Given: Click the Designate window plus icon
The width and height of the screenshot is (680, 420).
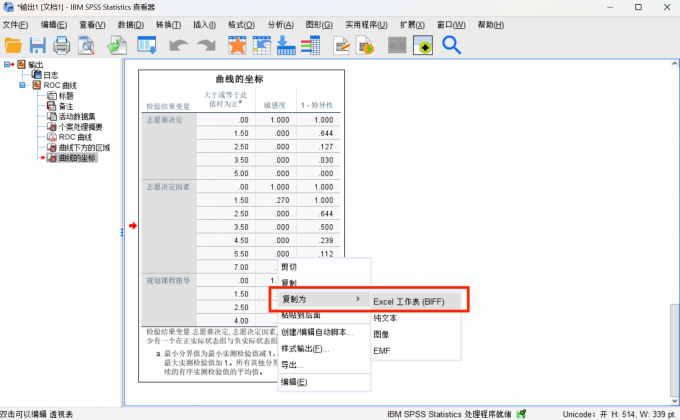Looking at the screenshot, I should click(423, 45).
